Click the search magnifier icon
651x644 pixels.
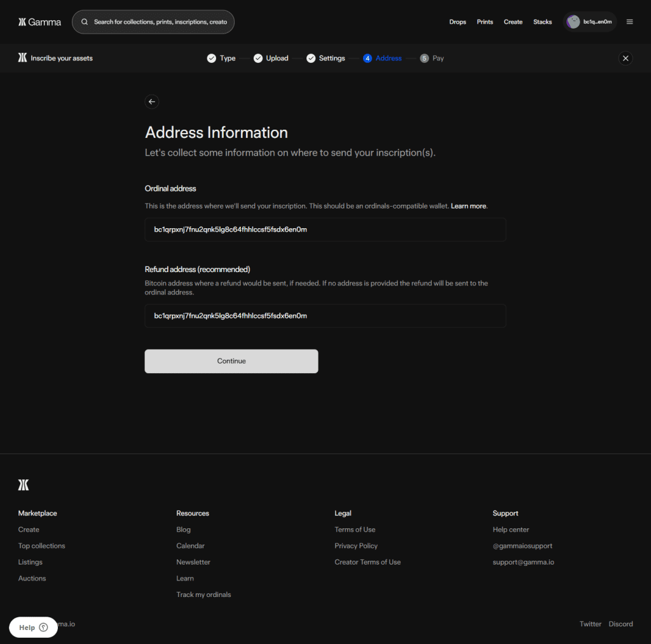pyautogui.click(x=85, y=22)
